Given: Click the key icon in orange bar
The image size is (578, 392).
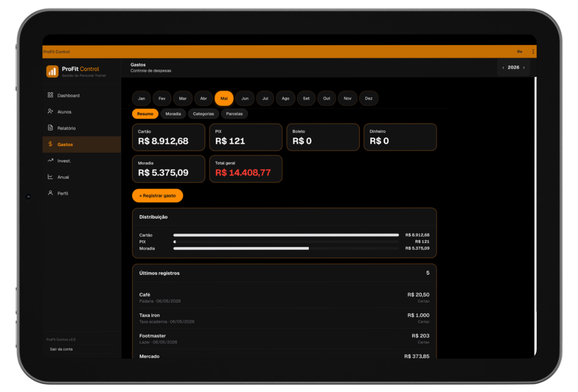Looking at the screenshot, I should [x=519, y=52].
